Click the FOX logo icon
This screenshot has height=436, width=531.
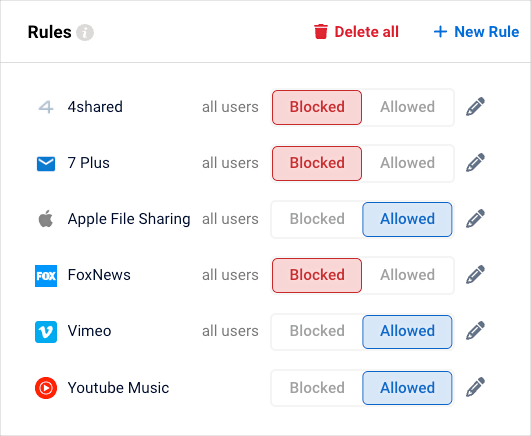click(x=46, y=276)
